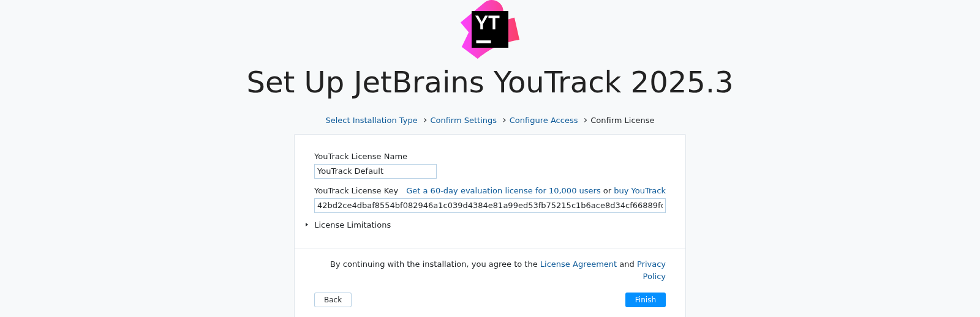The image size is (980, 317).
Task: Click into the YouTrack License Key field
Action: [x=489, y=206]
